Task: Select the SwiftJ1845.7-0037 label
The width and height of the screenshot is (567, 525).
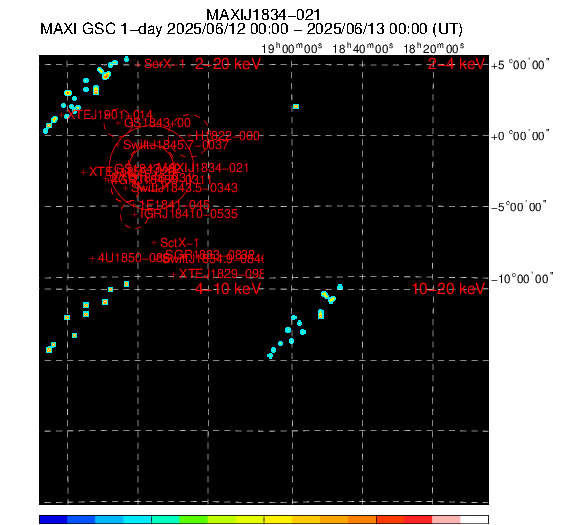Action: pos(176,145)
